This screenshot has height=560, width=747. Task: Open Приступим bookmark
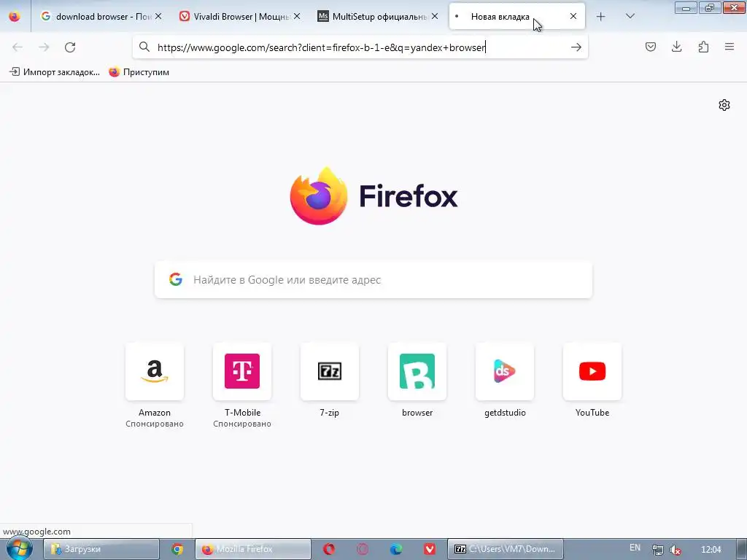click(x=139, y=72)
